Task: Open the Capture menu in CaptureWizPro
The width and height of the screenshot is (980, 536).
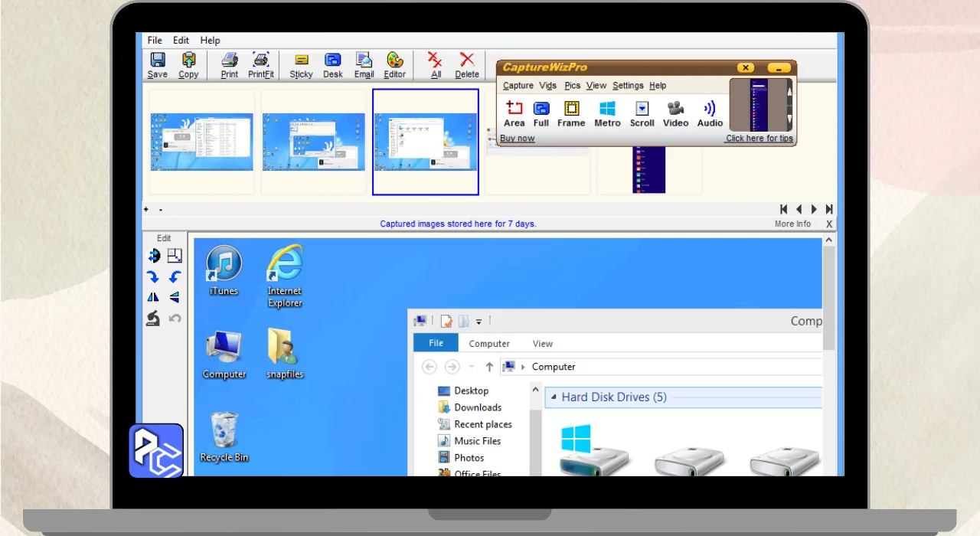Action: [x=518, y=86]
